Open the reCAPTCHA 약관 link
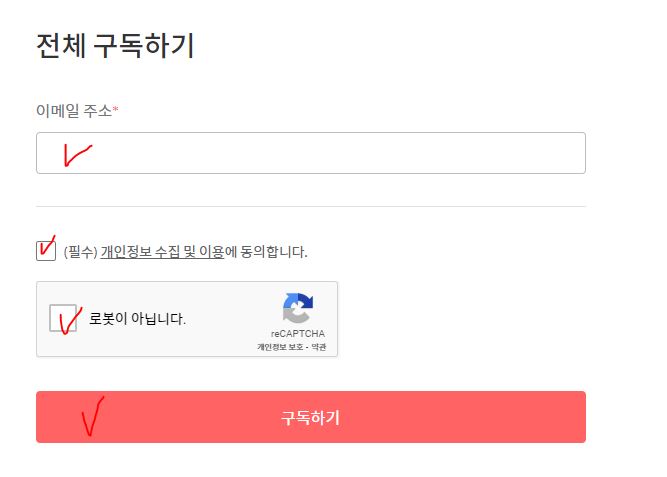This screenshot has width=667, height=477. (x=319, y=347)
